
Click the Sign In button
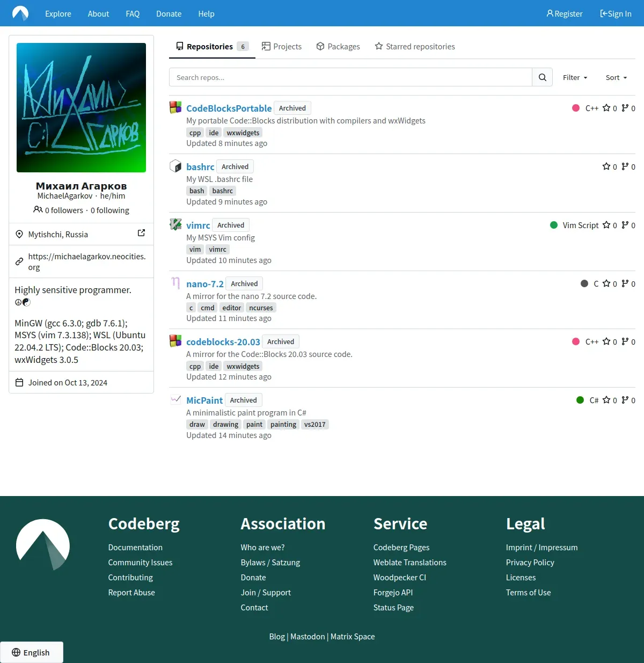click(616, 13)
